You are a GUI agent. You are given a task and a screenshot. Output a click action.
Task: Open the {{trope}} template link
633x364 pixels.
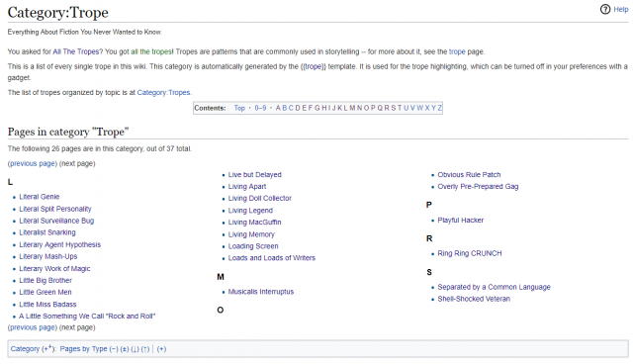[x=313, y=66]
